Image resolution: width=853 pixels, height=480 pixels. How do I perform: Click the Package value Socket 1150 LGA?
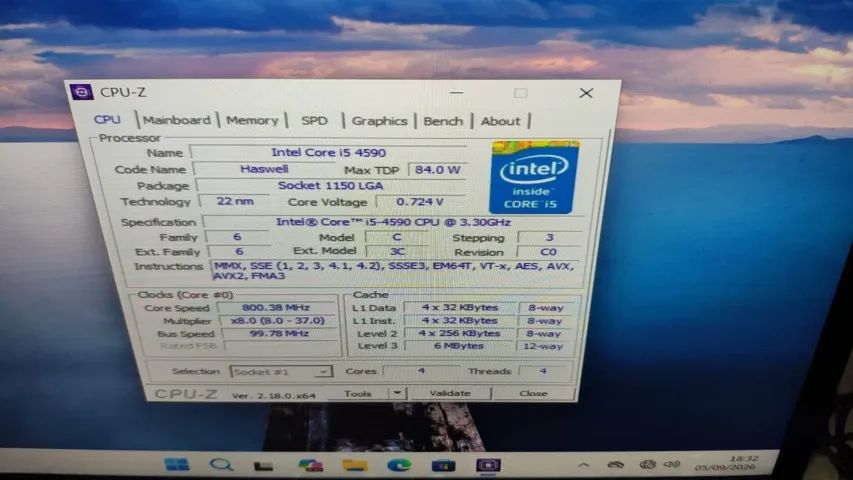point(331,186)
